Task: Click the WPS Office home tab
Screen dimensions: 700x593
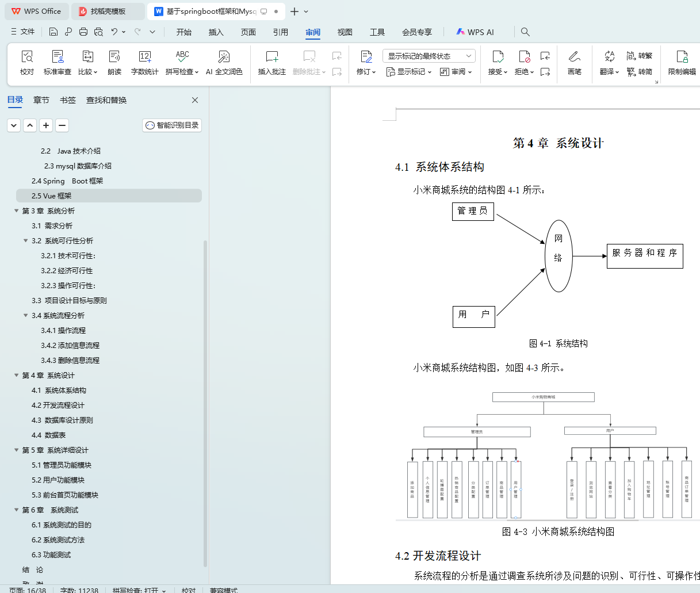Action: point(37,12)
